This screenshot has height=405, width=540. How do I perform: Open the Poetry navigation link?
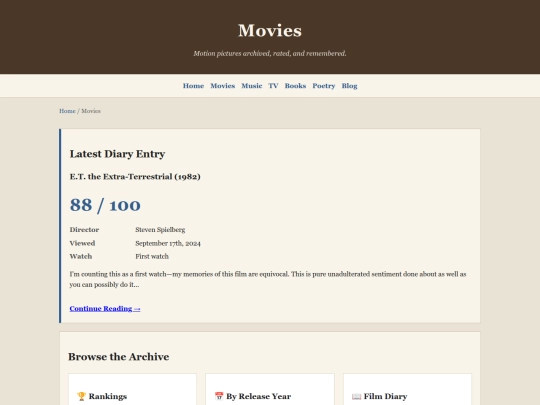324,86
